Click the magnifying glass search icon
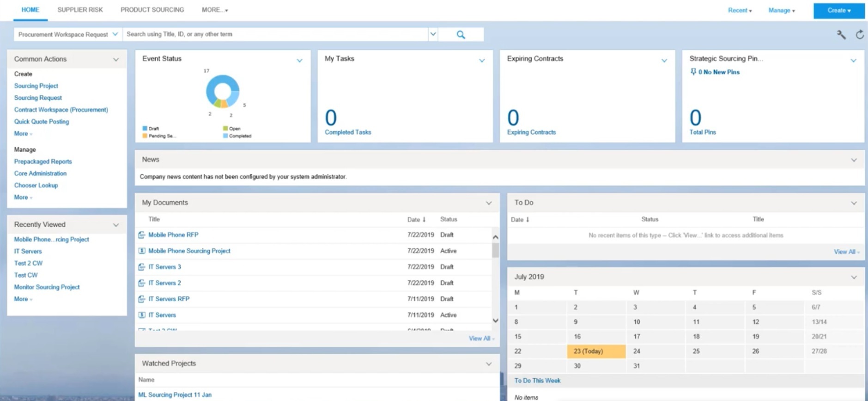 coord(461,35)
